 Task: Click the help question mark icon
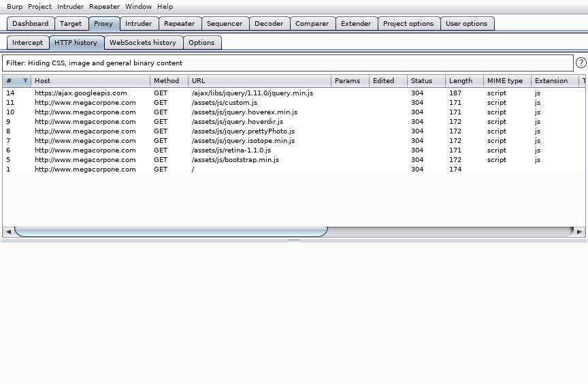(581, 63)
